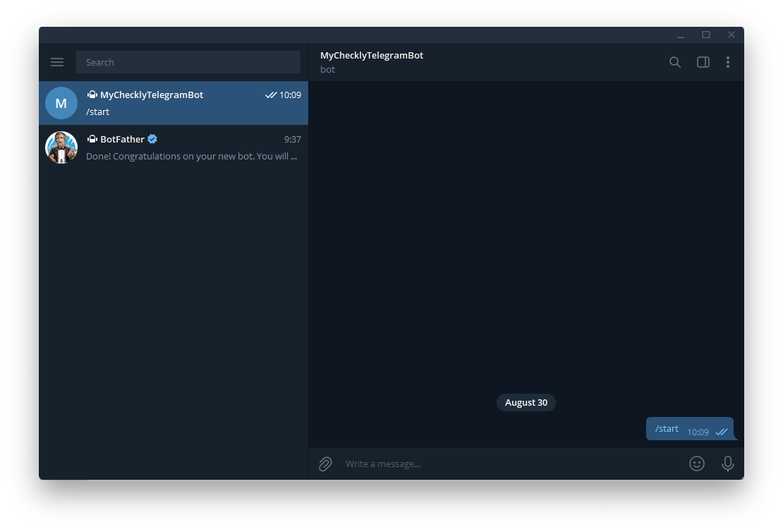Open bot profile from the chat header title

[372, 55]
